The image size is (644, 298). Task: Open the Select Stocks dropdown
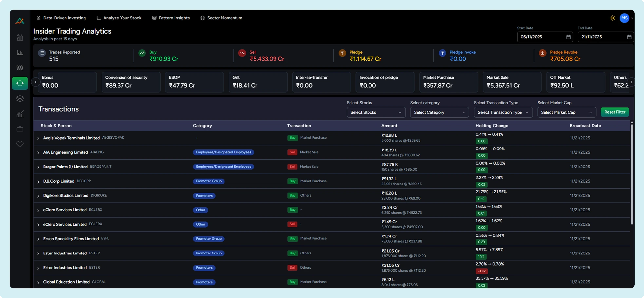click(x=376, y=112)
